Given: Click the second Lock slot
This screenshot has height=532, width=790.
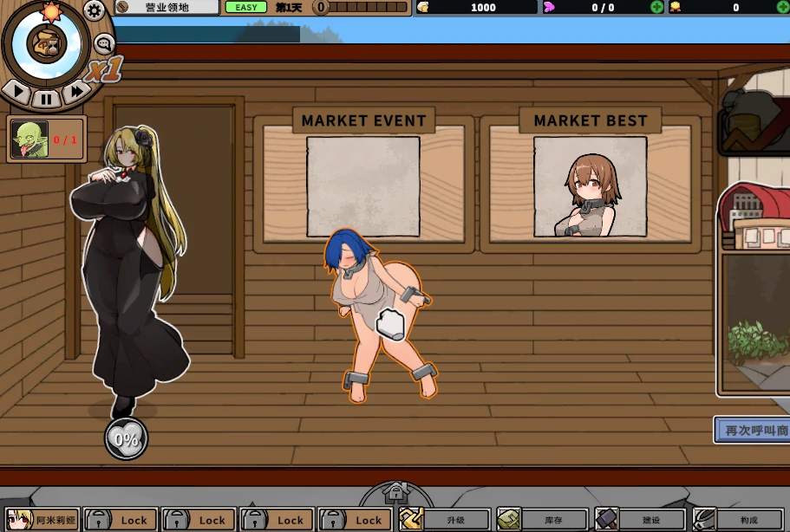Looking at the screenshot, I should point(199,520).
